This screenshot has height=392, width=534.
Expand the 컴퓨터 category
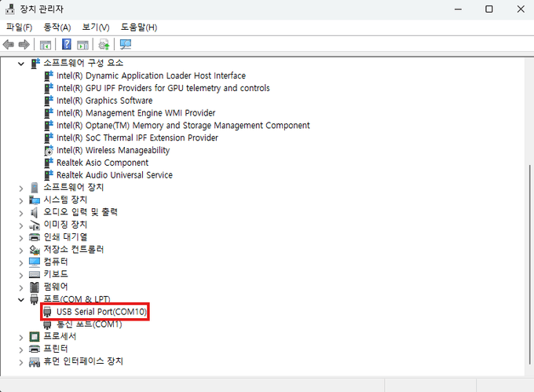[21, 263]
